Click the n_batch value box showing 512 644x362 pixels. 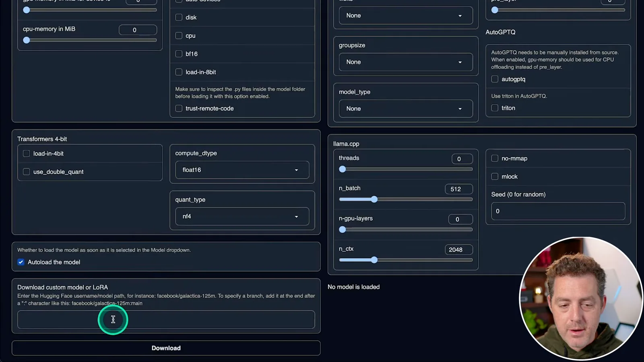(x=459, y=189)
